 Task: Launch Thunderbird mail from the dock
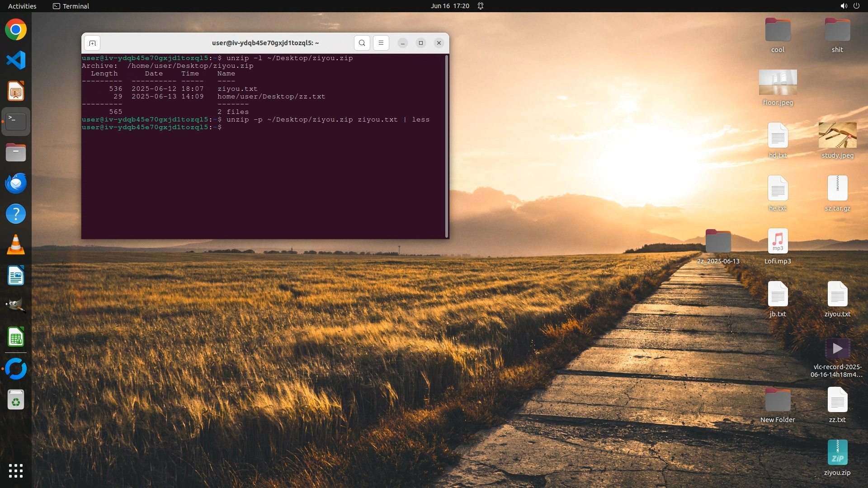16,183
